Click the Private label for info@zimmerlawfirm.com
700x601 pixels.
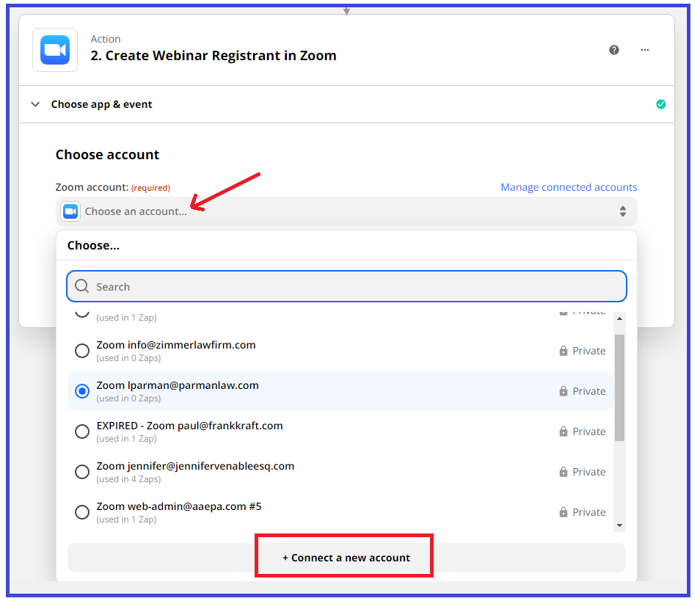click(x=589, y=351)
